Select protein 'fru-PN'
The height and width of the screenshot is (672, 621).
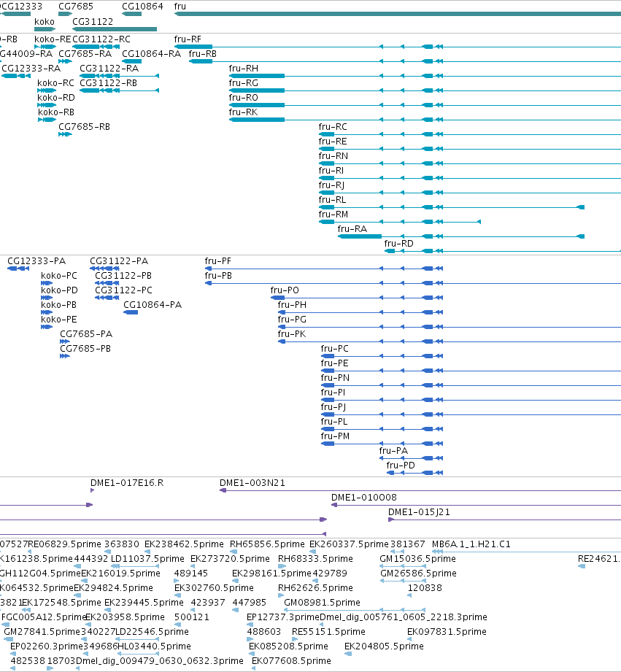pos(335,377)
